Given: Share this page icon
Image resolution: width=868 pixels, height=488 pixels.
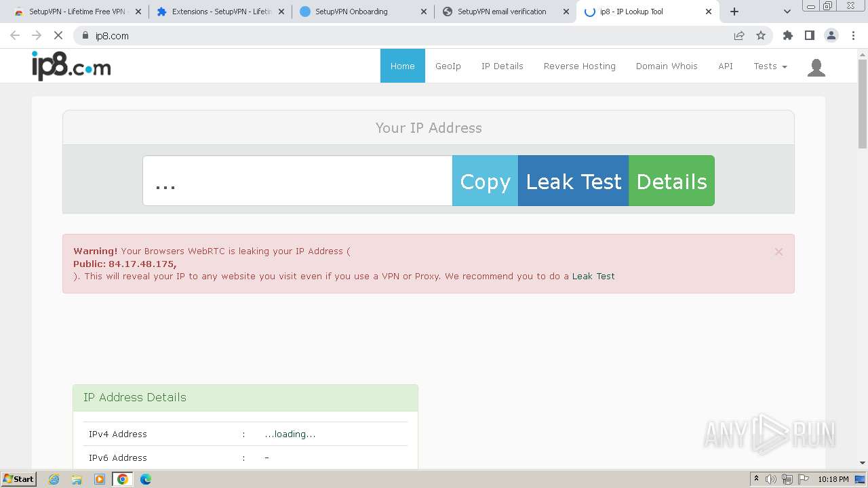Looking at the screenshot, I should 739,36.
